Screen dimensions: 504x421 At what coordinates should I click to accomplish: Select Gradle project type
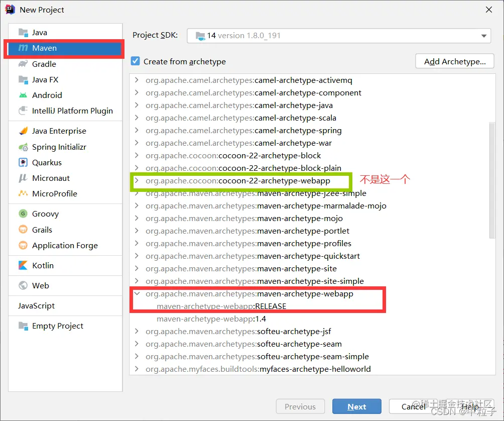pyautogui.click(x=65, y=64)
